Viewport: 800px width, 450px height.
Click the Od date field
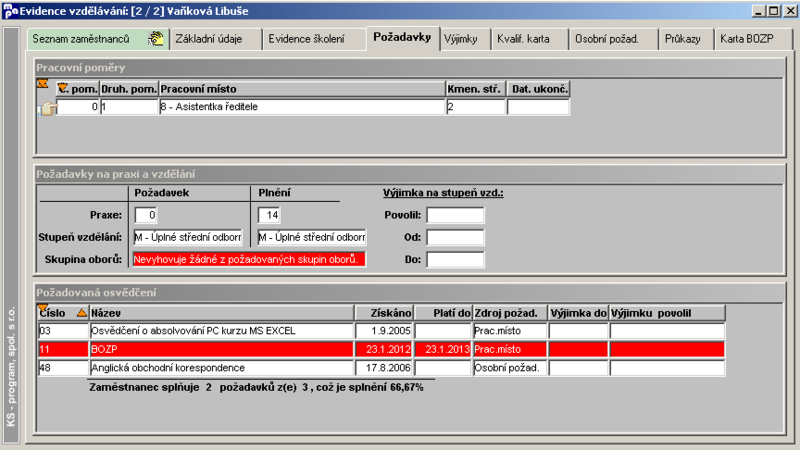455,237
